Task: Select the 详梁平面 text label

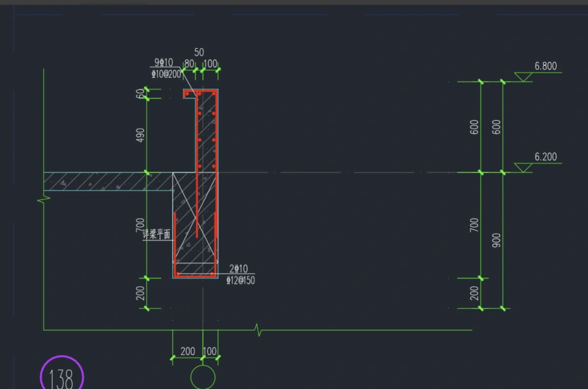Action: click(x=157, y=235)
